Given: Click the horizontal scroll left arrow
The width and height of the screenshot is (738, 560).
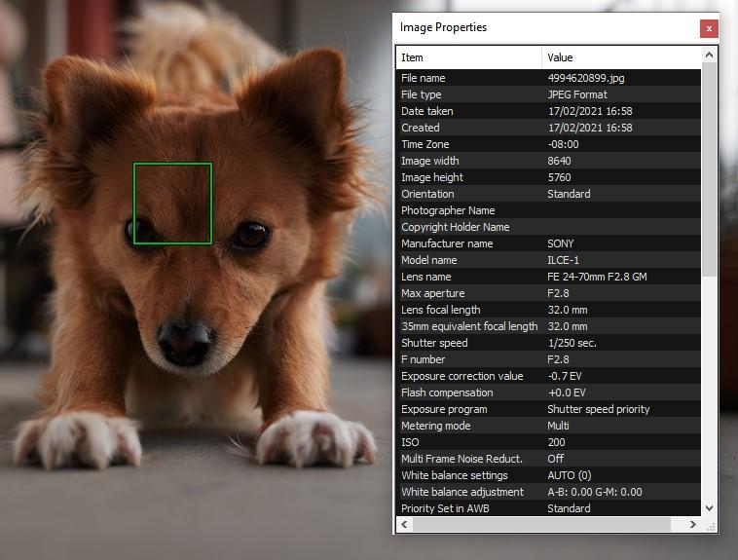Looking at the screenshot, I should click(405, 524).
